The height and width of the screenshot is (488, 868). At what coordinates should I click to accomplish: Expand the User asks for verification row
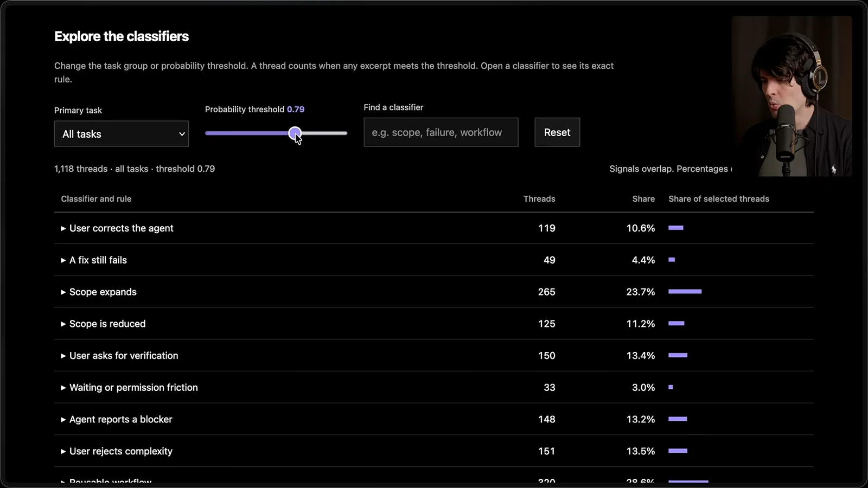point(434,356)
